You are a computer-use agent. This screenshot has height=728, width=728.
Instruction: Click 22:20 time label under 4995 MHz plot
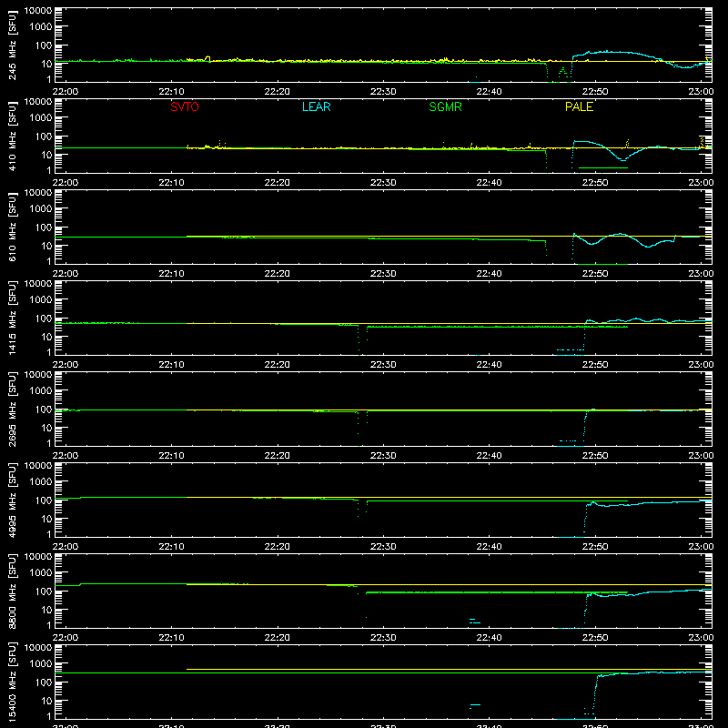(278, 547)
